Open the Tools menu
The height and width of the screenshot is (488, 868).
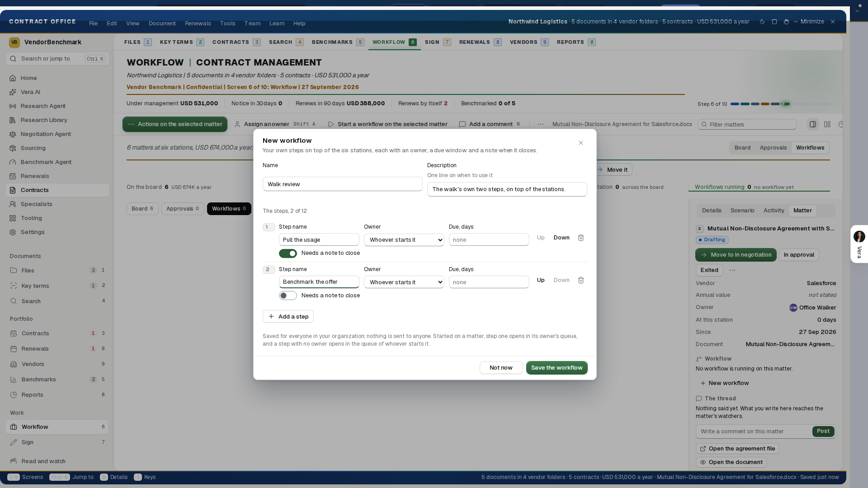pyautogui.click(x=227, y=23)
